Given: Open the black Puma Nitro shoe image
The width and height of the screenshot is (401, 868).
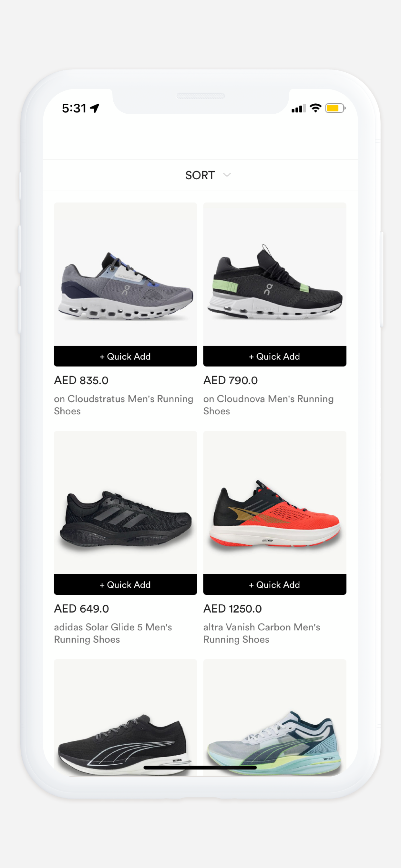Looking at the screenshot, I should 125,718.
